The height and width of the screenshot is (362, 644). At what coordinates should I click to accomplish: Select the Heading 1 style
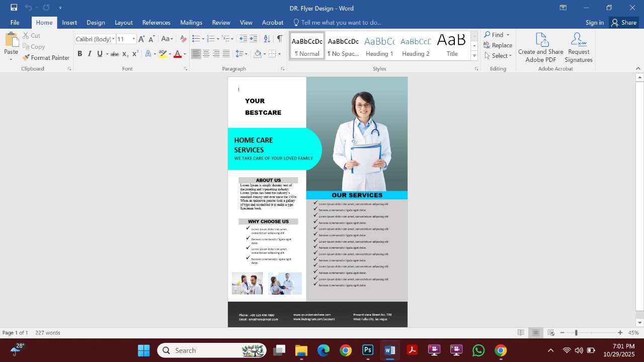click(379, 45)
